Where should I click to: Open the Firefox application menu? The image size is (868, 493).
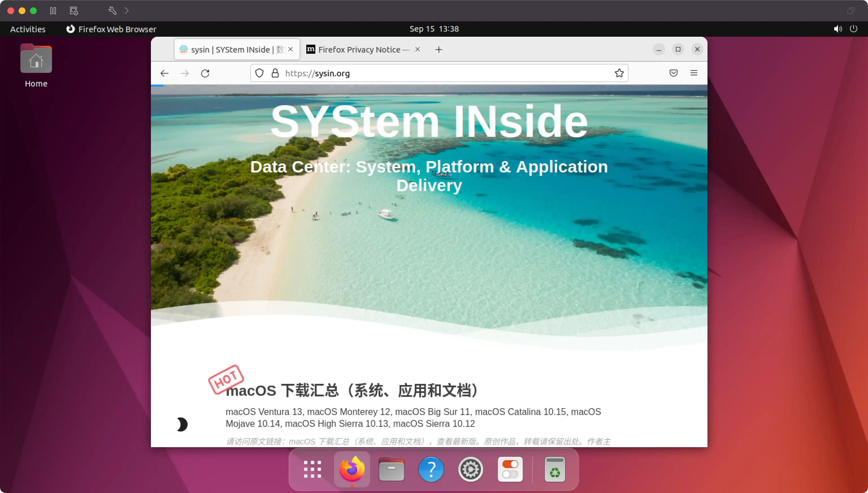point(693,73)
